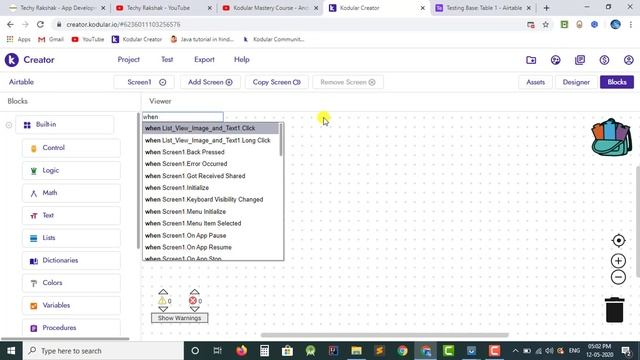Viewport: 640px width, 360px height.
Task: Bookmark this page with the star icon
Action: (x=545, y=24)
